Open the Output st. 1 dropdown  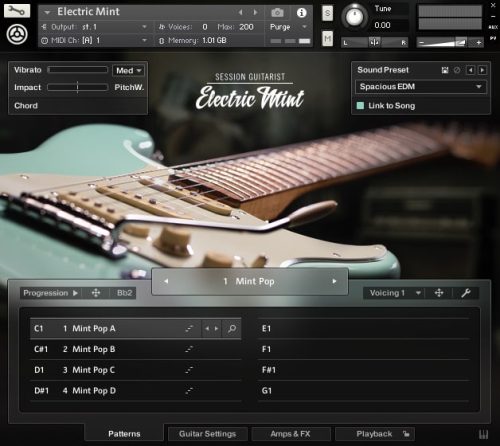point(144,27)
